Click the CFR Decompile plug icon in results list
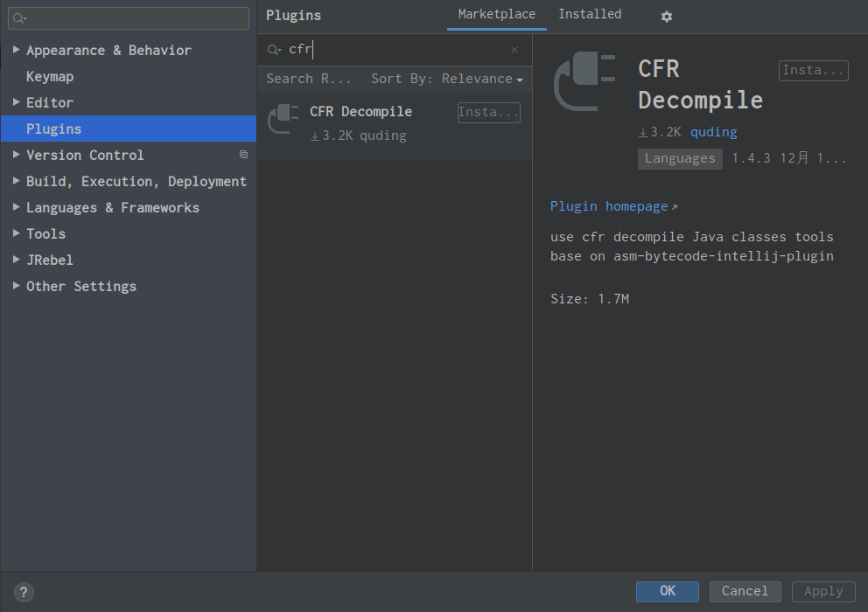 (283, 119)
